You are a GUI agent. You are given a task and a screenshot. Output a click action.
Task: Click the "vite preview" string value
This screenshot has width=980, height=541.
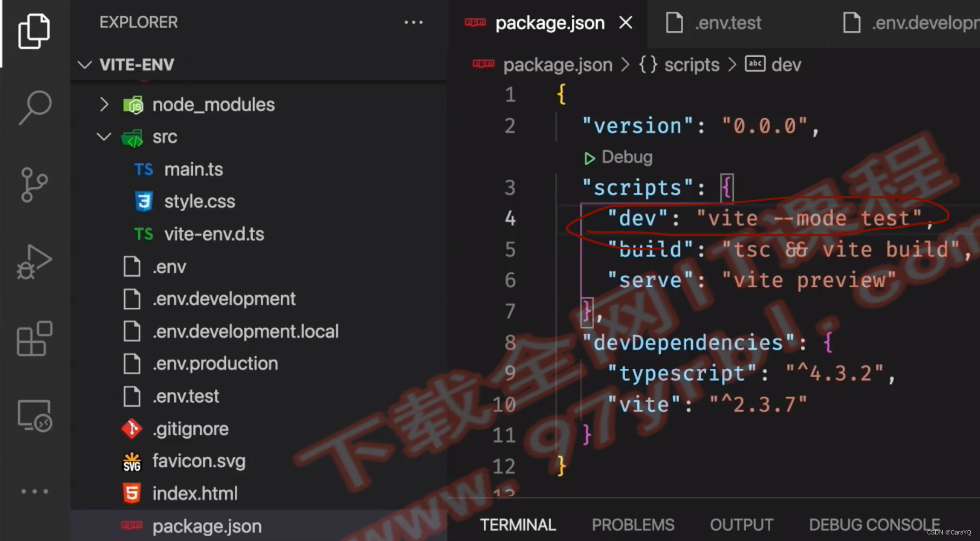tap(809, 281)
